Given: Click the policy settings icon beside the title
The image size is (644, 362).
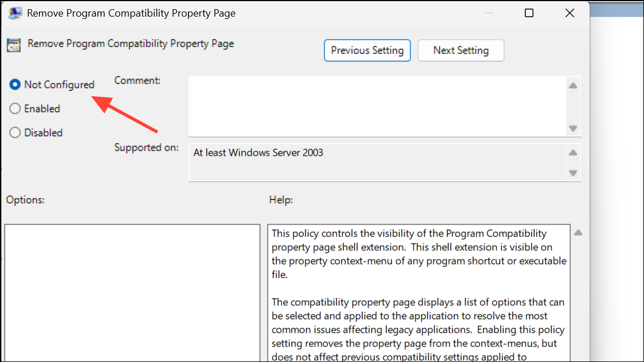Looking at the screenshot, I should [14, 44].
